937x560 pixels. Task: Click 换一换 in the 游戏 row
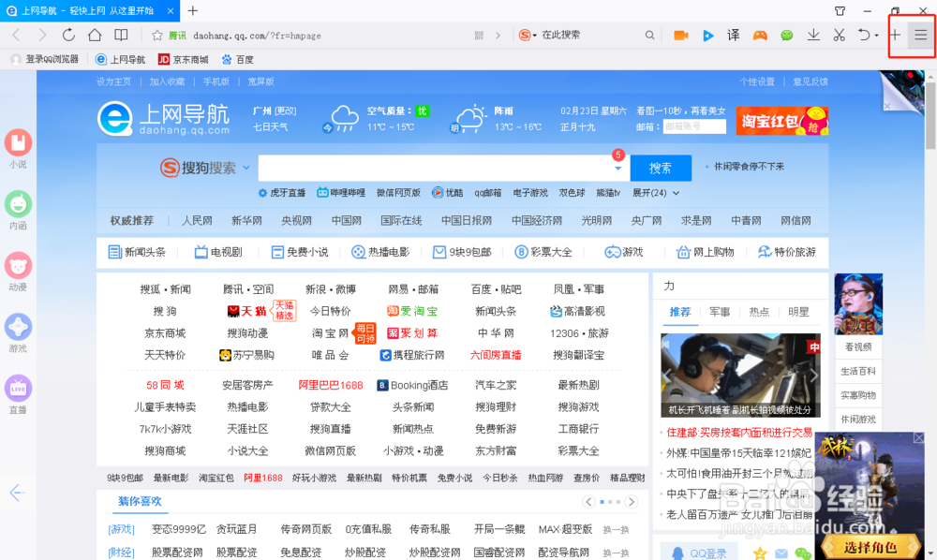[x=616, y=529]
